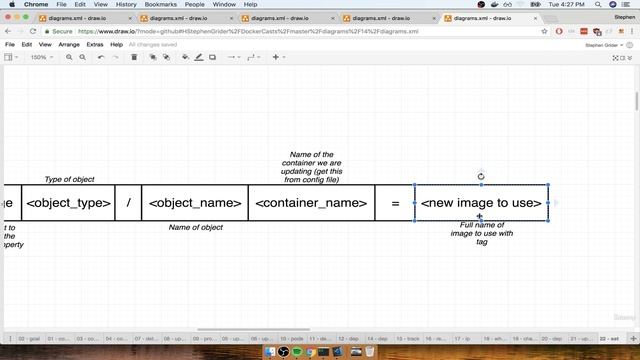Open Spotlight search in menu bar
Viewport: 640px width, 360px height.
(598, 4)
